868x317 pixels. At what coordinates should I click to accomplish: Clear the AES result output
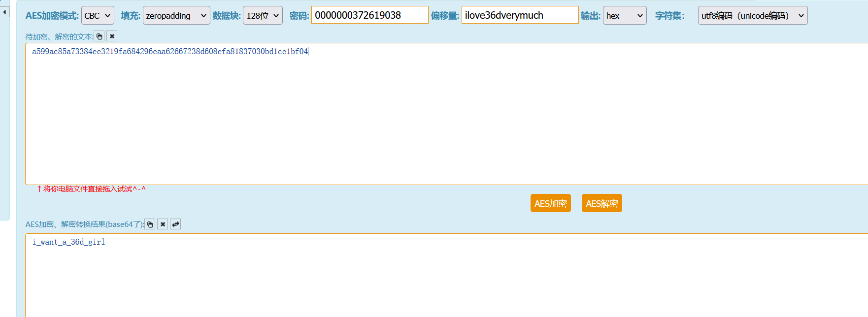pos(163,224)
